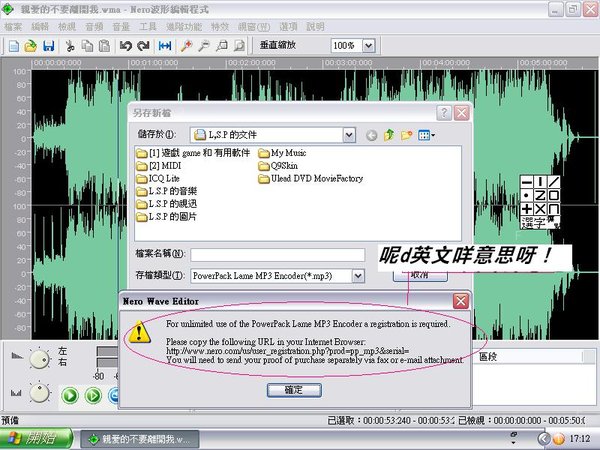The image size is (600, 450).
Task: Open the [2] MIDI folder
Action: coord(158,166)
